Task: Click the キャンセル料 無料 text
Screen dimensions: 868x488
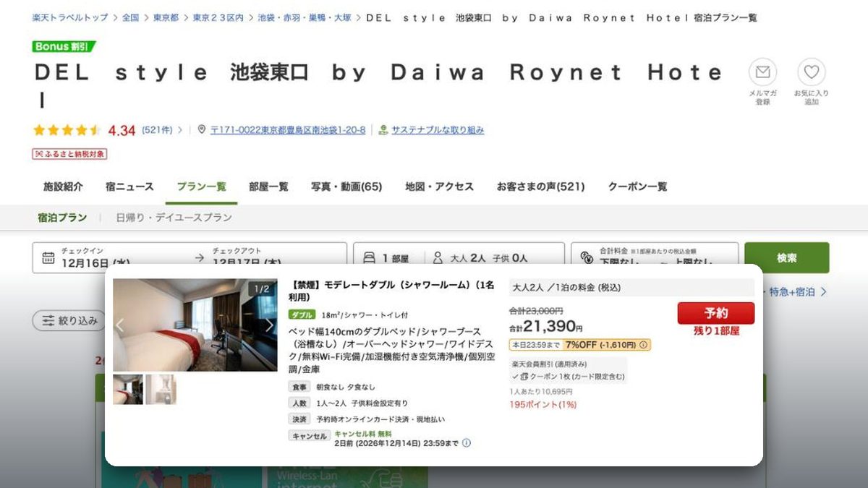Action: (x=363, y=434)
